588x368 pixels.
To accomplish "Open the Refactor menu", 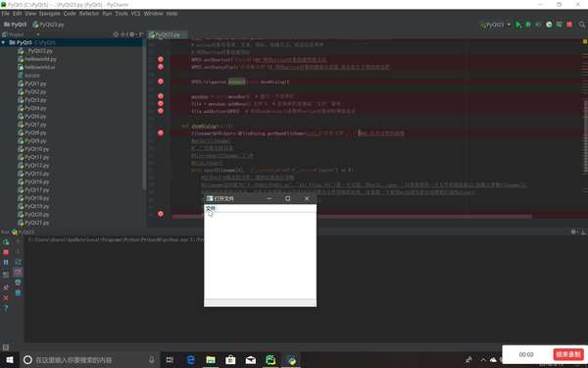I will pyautogui.click(x=89, y=14).
